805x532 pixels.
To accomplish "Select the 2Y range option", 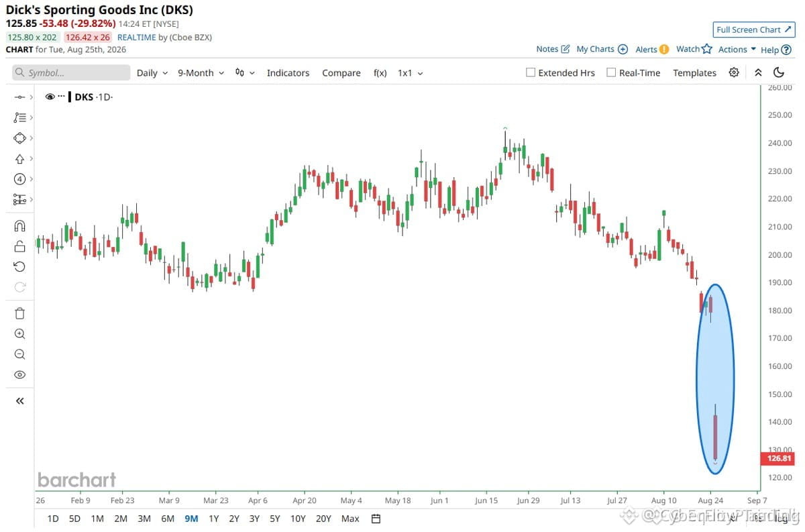I will pyautogui.click(x=234, y=519).
